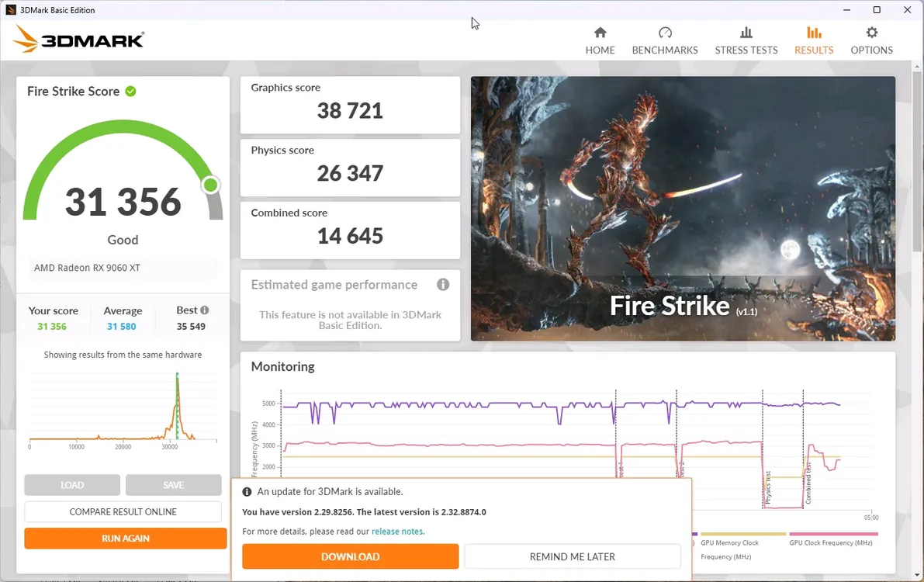The height and width of the screenshot is (582, 924).
Task: Select the Results chart icon
Action: click(814, 33)
